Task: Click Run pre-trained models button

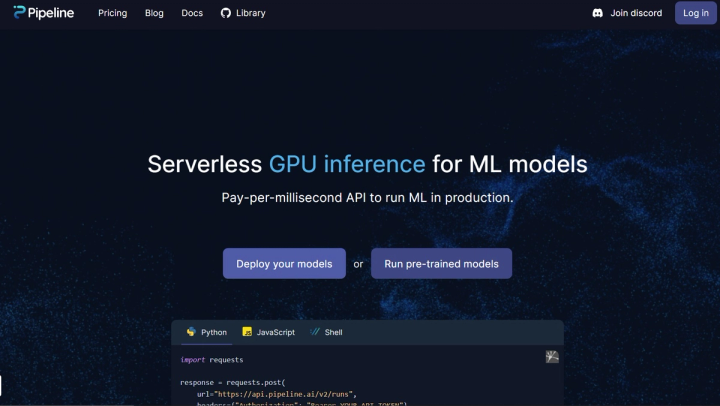Action: (441, 264)
